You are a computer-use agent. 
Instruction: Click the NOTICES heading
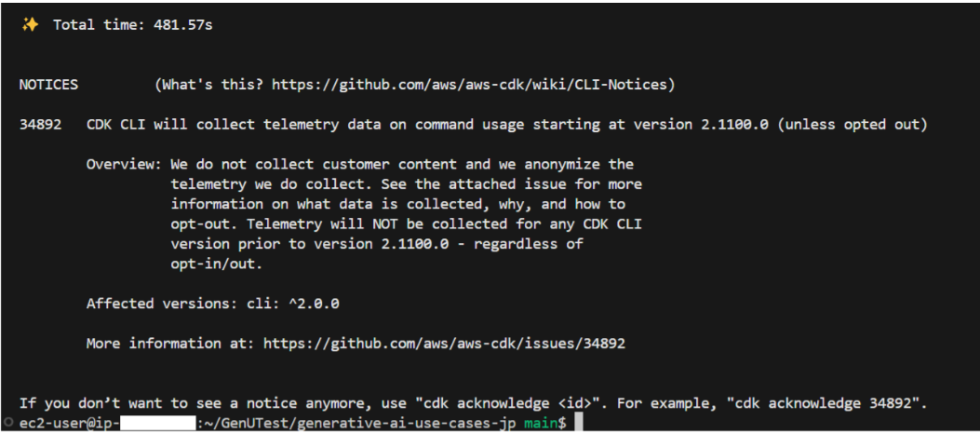pyautogui.click(x=48, y=85)
